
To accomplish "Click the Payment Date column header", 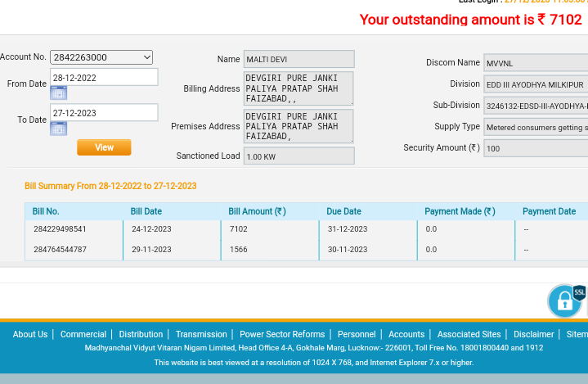I will [549, 211].
